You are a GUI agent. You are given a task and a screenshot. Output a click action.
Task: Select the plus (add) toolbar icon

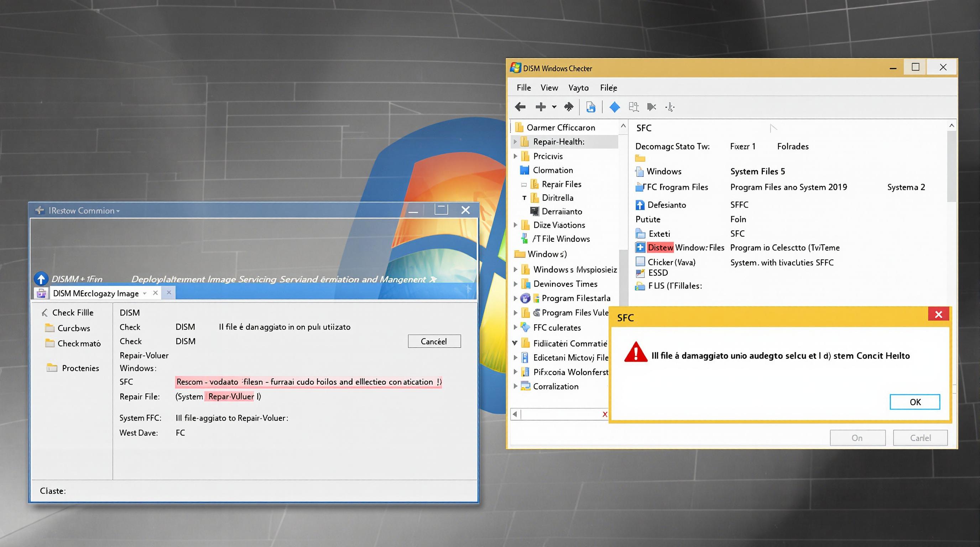(x=541, y=107)
